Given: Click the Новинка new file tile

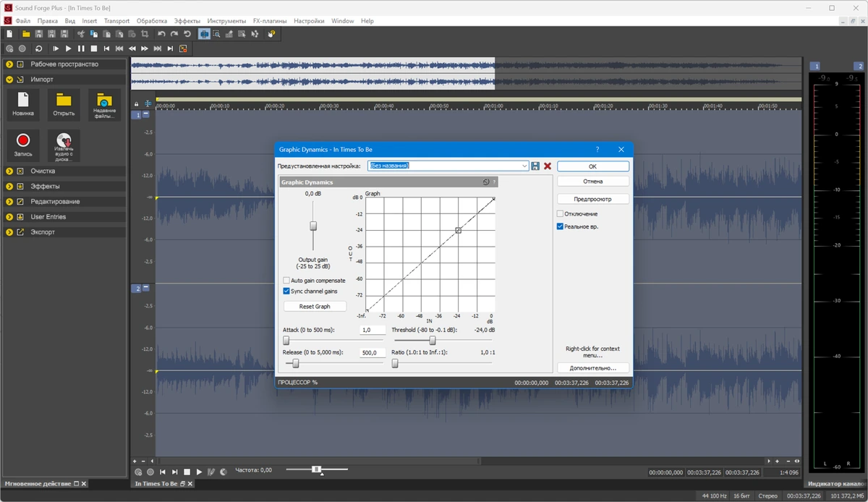Looking at the screenshot, I should 22,104.
